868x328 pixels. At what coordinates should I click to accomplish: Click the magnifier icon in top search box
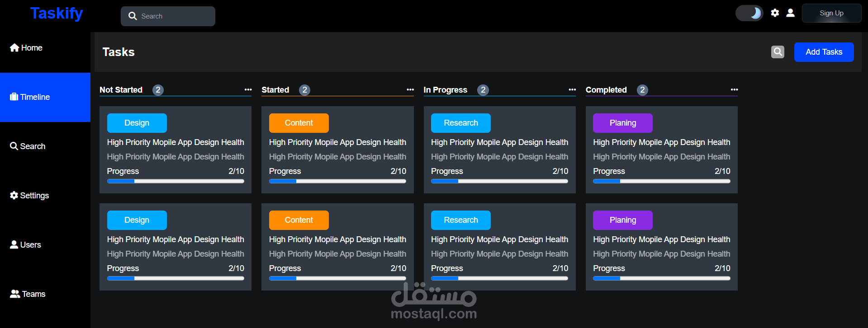click(133, 16)
